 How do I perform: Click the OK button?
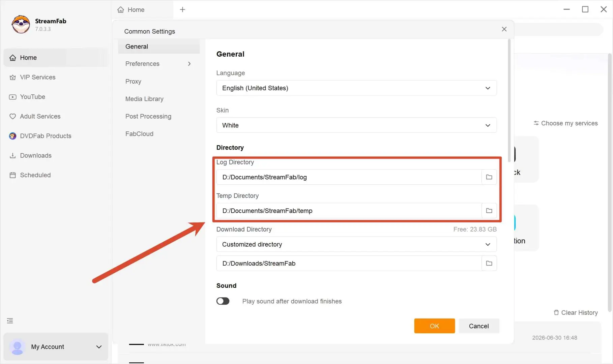(434, 326)
